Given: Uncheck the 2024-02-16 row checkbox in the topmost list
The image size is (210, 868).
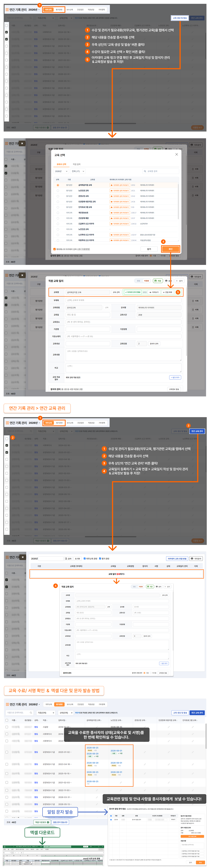Looking at the screenshot, I should click(6, 32).
